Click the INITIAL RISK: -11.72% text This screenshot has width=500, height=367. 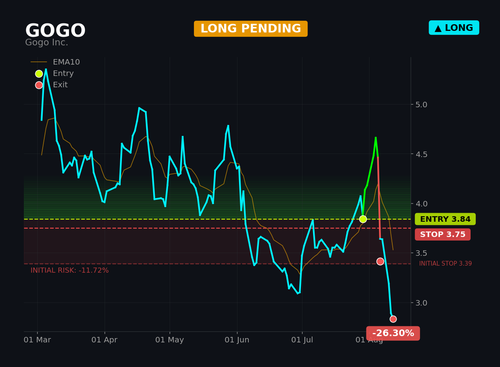(x=70, y=270)
